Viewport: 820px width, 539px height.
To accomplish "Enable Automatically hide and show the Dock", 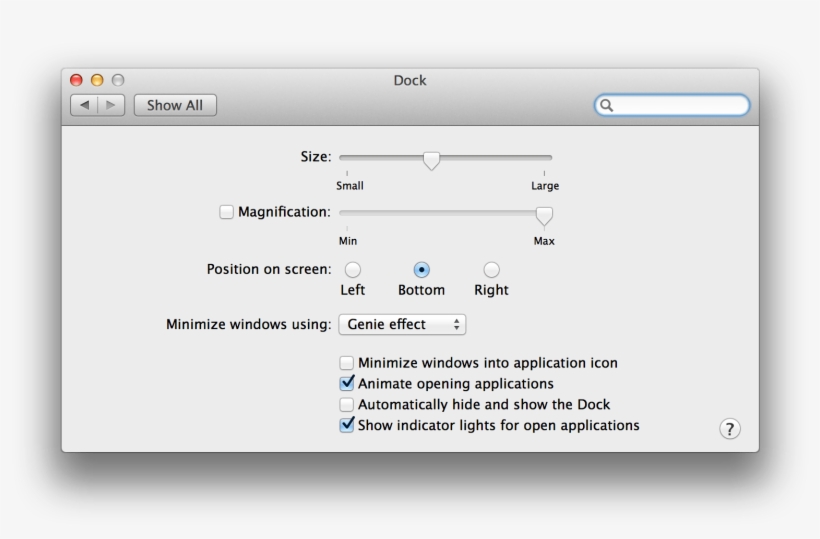I will [346, 405].
